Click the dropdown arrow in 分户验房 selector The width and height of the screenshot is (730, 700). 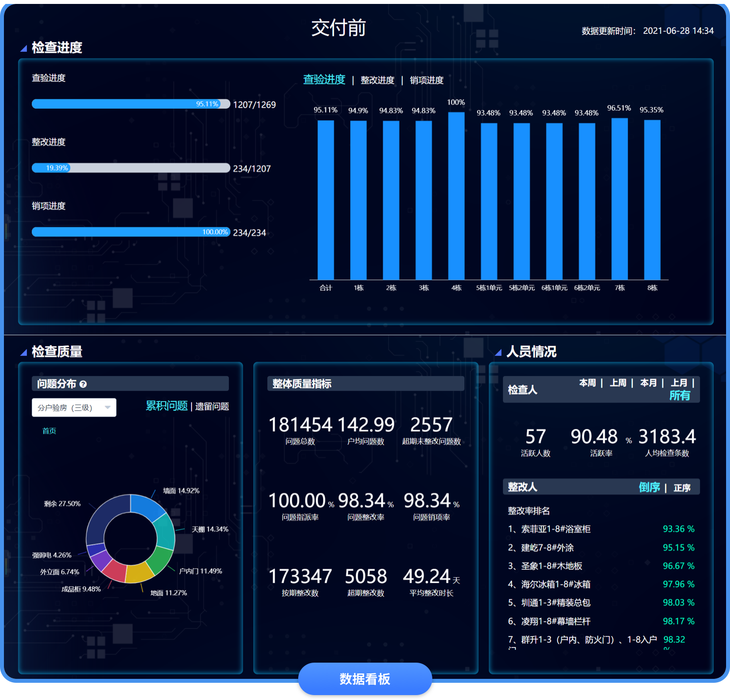point(108,408)
